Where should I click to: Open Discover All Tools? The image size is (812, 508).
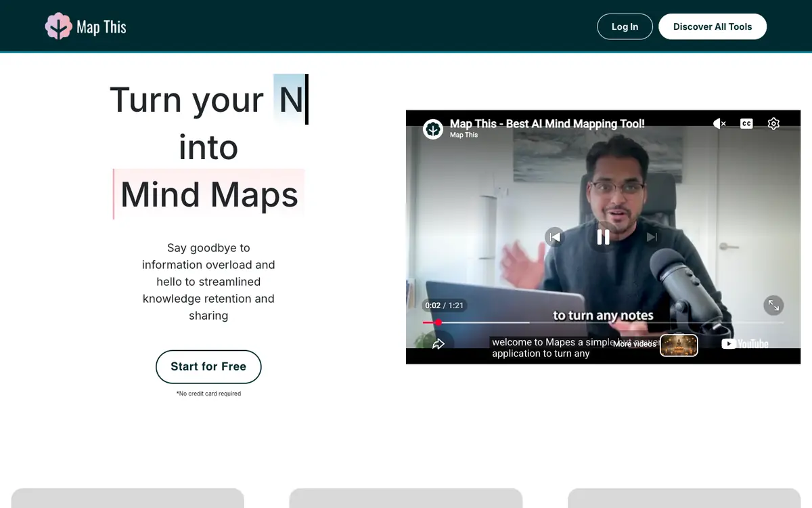pyautogui.click(x=713, y=26)
